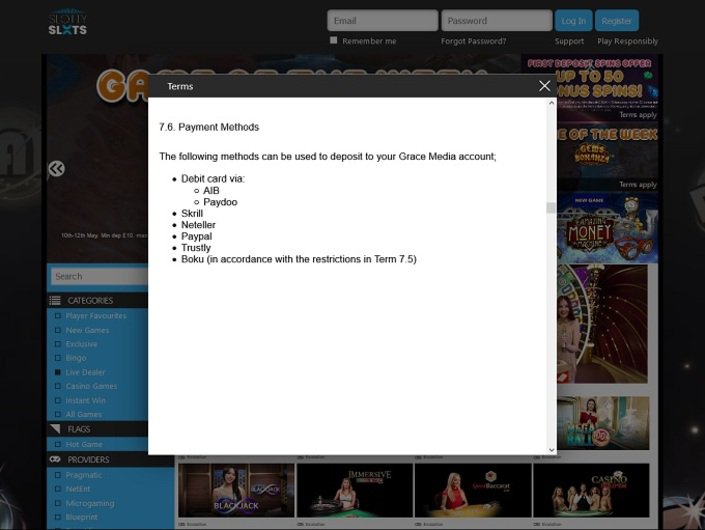Screen dimensions: 705x530
Task: Toggle Exclusive category checkbox
Action: [58, 344]
